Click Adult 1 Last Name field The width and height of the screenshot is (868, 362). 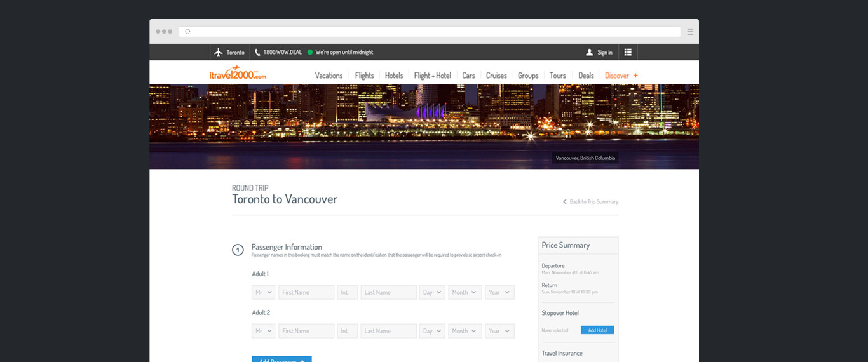[x=388, y=292]
